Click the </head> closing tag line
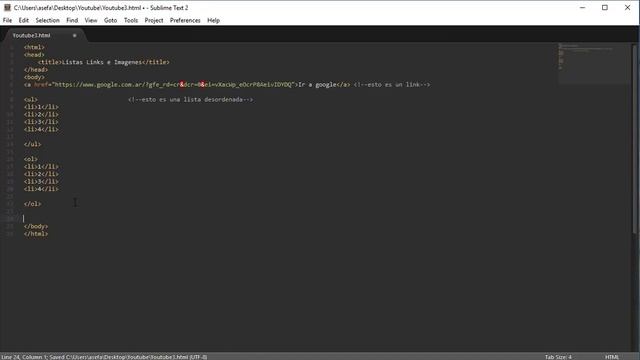Viewport: 640px width, 360px height. pos(36,69)
